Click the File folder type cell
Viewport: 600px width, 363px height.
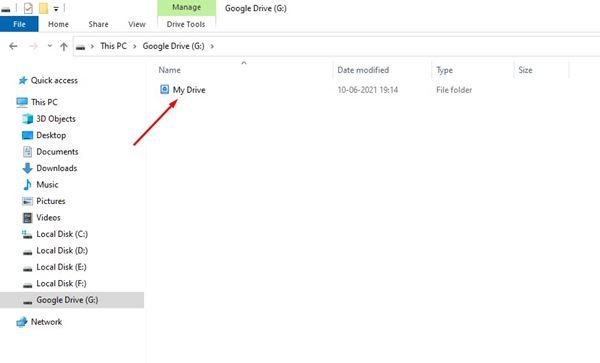(x=454, y=90)
